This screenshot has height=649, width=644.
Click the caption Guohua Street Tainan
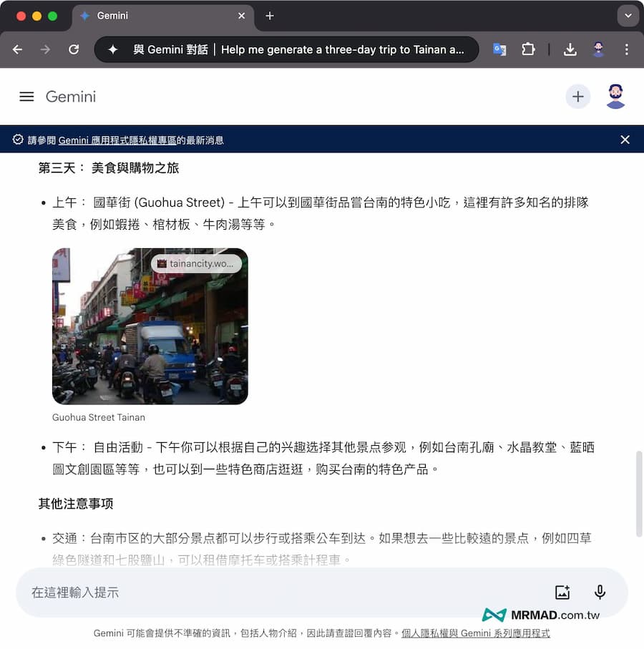(x=99, y=417)
